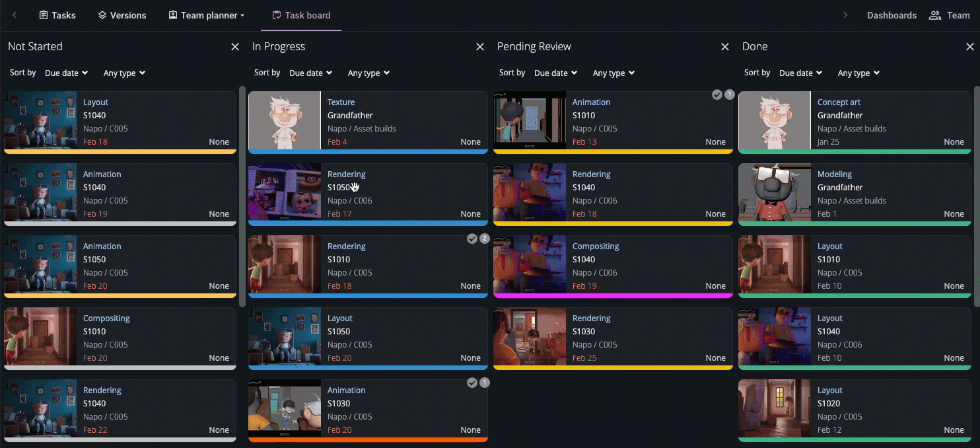Image resolution: width=980 pixels, height=448 pixels.
Task: Click the back chevron at the top left
Action: 14,15
